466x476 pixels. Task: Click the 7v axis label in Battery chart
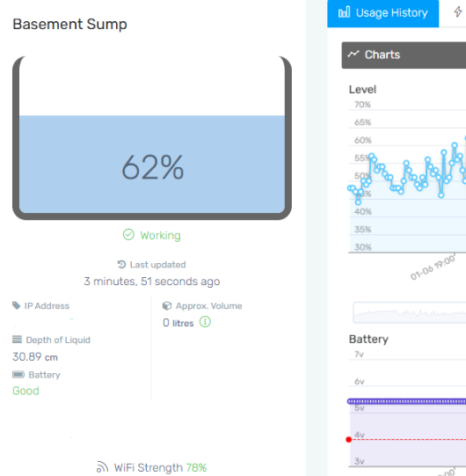point(359,355)
